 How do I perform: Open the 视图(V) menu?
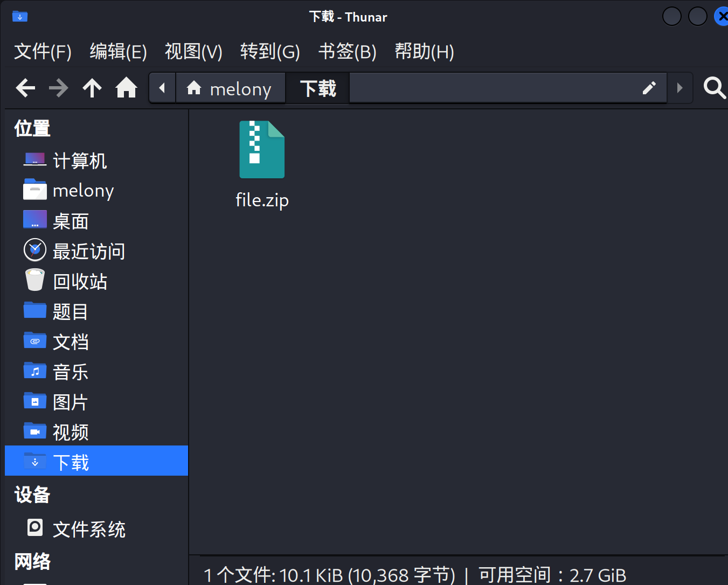pyautogui.click(x=193, y=52)
